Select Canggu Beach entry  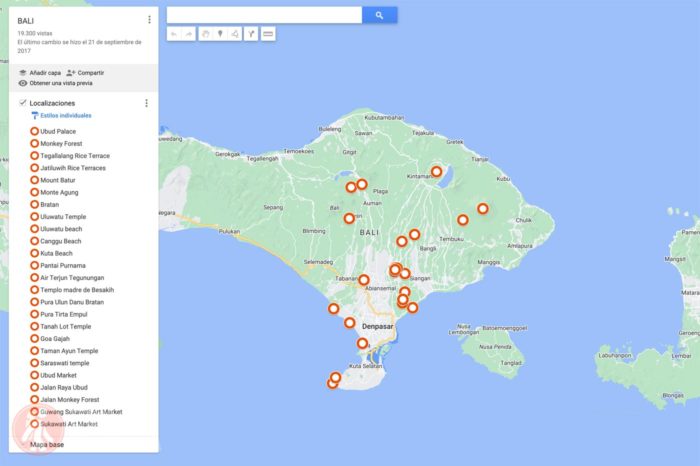(x=55, y=241)
